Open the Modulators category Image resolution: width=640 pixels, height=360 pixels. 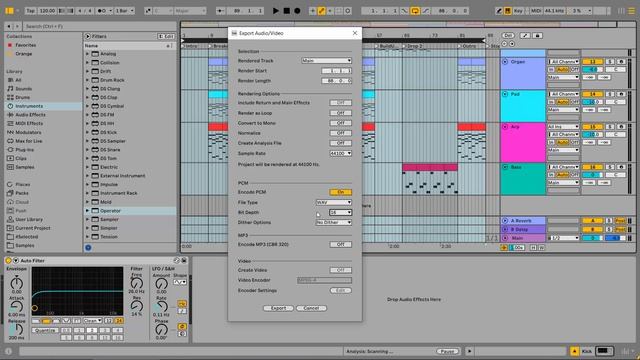pyautogui.click(x=28, y=132)
